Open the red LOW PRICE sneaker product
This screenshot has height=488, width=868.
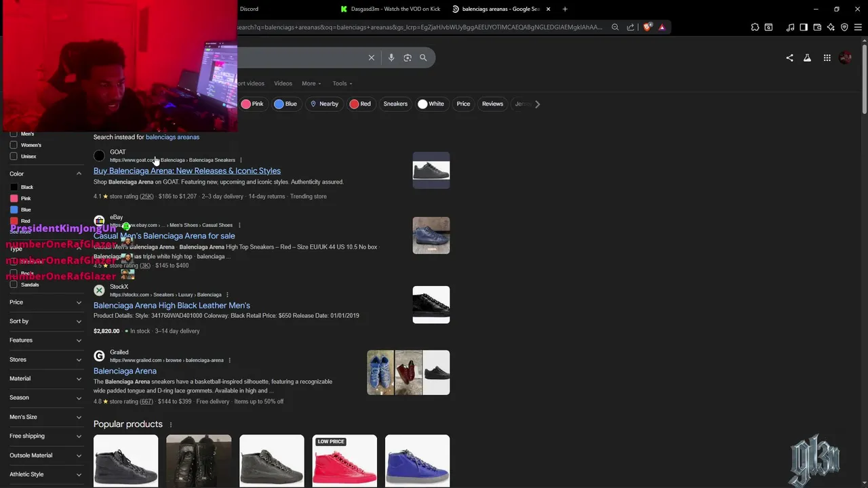pyautogui.click(x=344, y=461)
